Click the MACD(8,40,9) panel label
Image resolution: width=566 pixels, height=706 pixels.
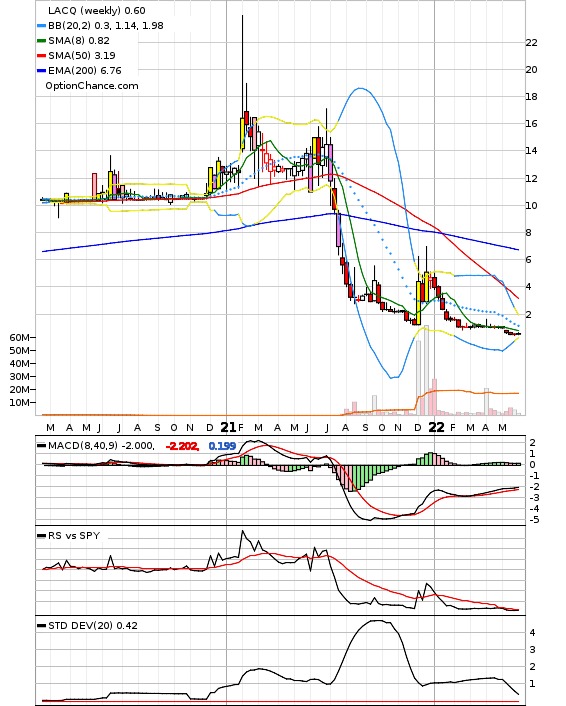point(83,446)
